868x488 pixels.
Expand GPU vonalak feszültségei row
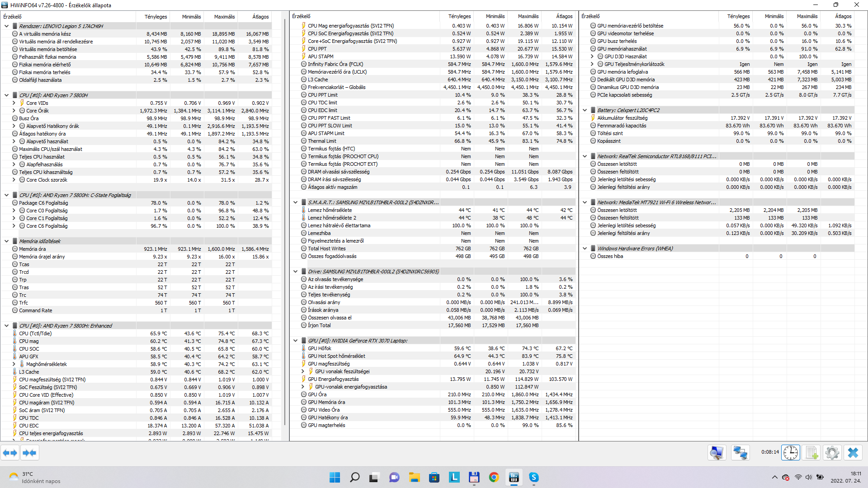303,371
